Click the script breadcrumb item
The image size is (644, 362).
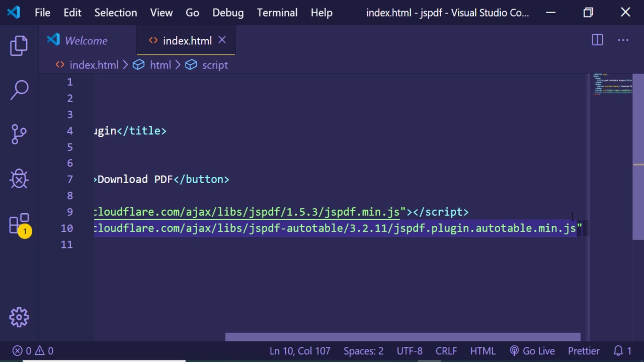tap(215, 65)
